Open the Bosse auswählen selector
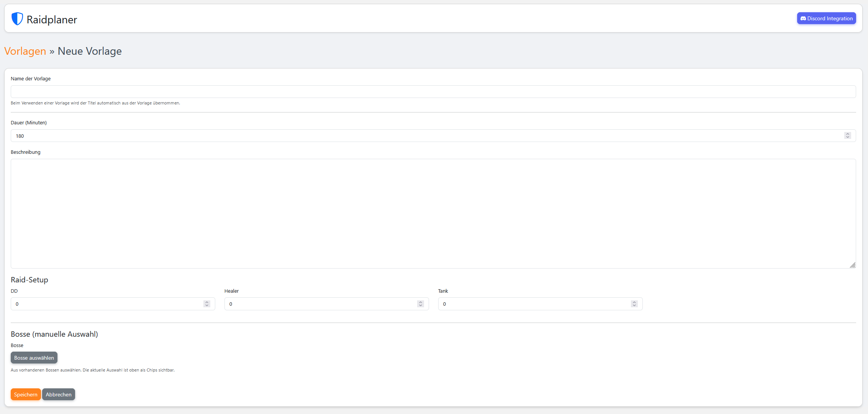868x414 pixels. click(34, 357)
